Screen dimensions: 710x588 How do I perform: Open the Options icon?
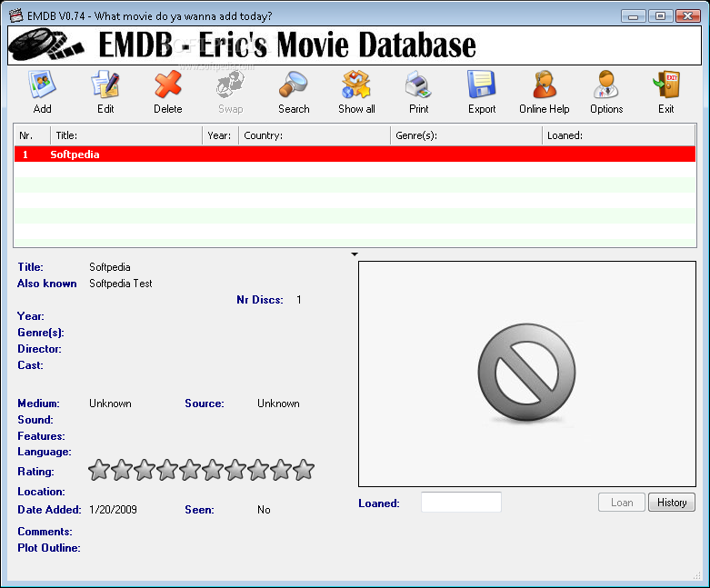[606, 85]
